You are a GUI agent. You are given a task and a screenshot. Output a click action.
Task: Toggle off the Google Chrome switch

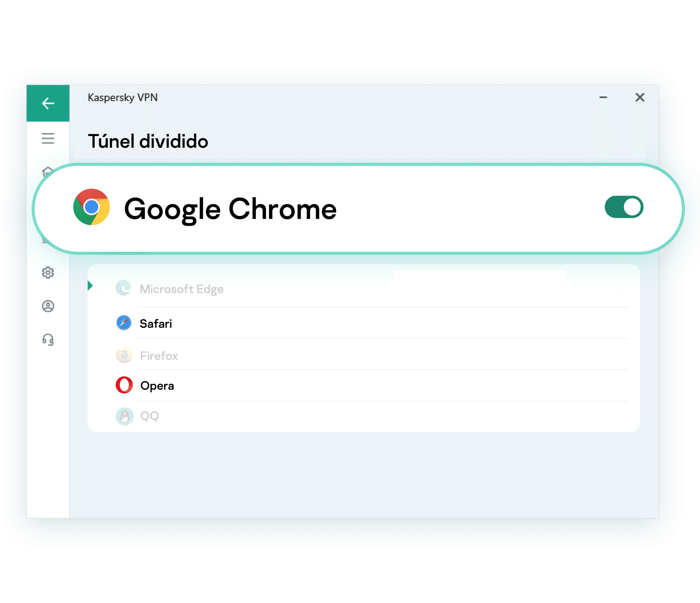click(x=624, y=207)
